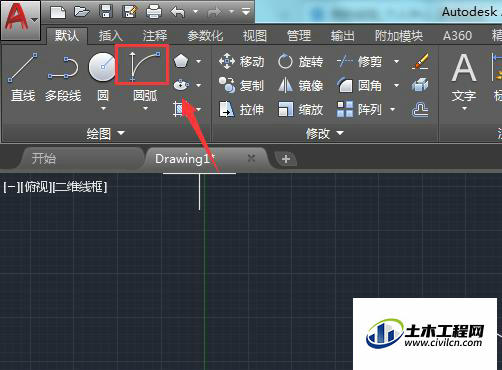Open the 附加模块 ribbon tab
Viewport: 502px width, 370px height.
[399, 36]
